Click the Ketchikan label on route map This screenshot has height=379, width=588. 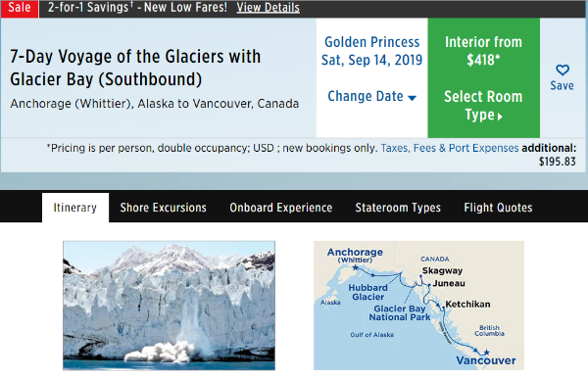click(x=467, y=304)
